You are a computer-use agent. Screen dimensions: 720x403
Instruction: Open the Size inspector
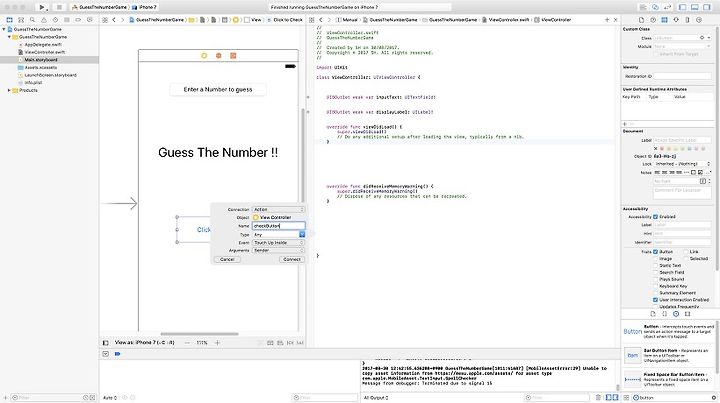coord(687,20)
